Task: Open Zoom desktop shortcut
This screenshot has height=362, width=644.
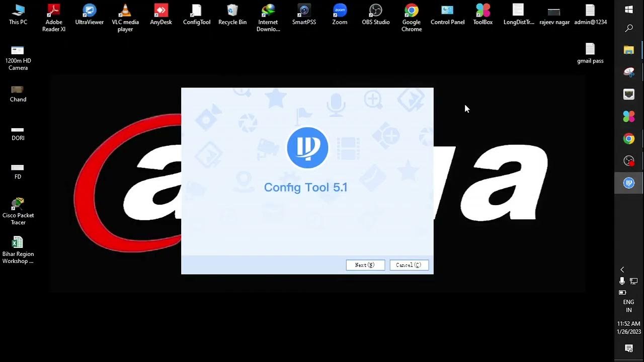Action: point(340,14)
